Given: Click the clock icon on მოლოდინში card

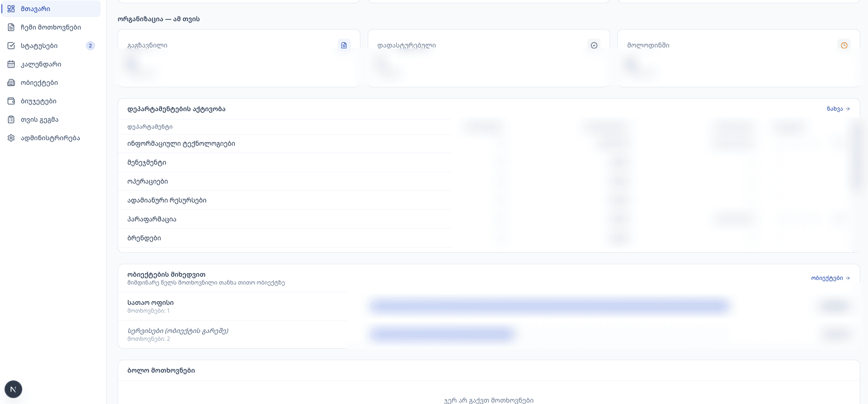Looking at the screenshot, I should 844,45.
